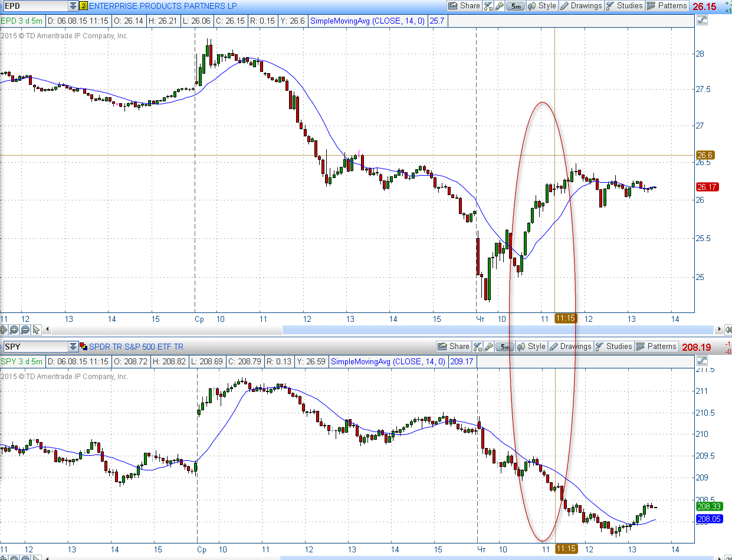This screenshot has width=732, height=560.
Task: Open the Style menu on EPD chart
Action: (542, 6)
